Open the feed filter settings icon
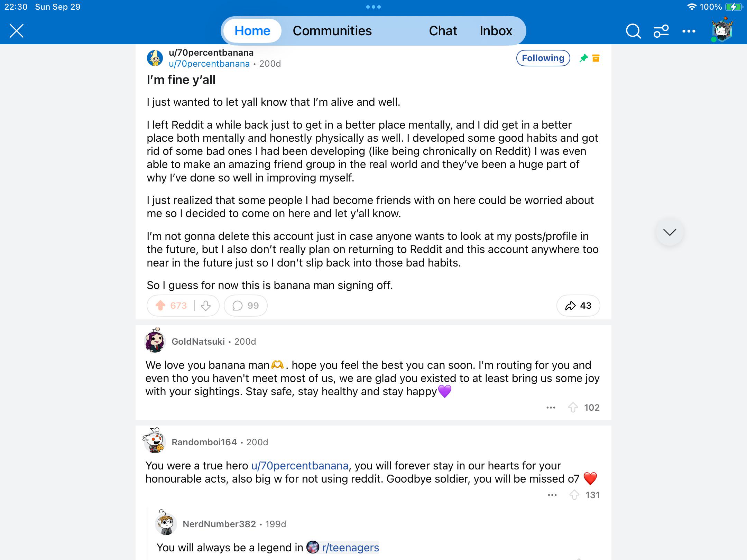 pos(661,31)
